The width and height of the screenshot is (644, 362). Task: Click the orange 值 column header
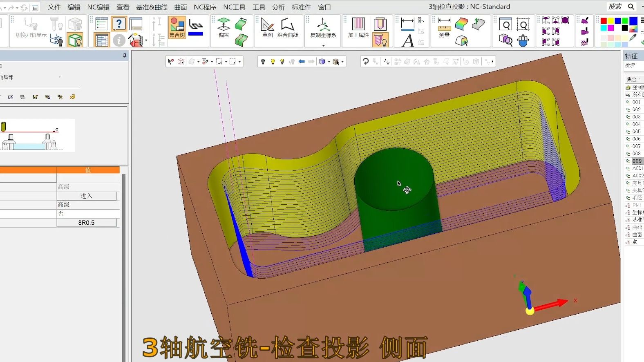(88, 170)
